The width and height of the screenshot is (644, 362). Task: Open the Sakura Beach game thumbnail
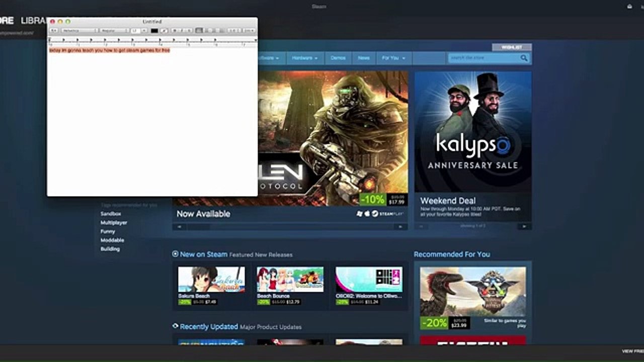point(211,279)
